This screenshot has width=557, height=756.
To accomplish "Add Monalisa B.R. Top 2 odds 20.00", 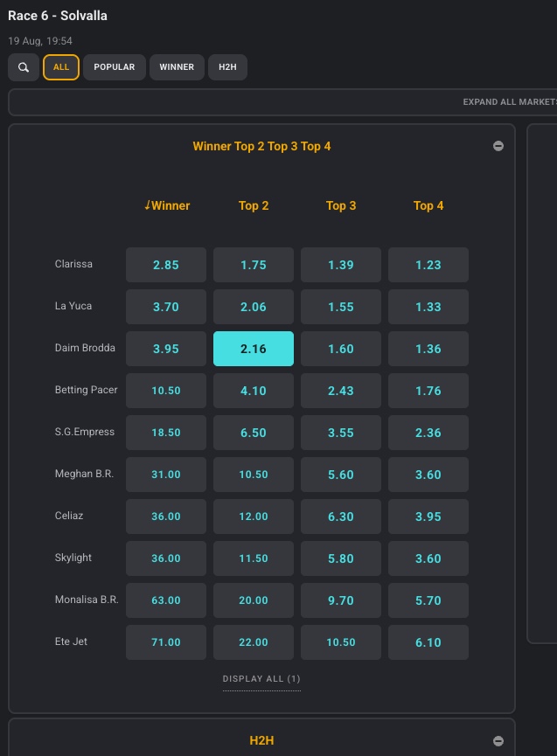I will pos(254,600).
